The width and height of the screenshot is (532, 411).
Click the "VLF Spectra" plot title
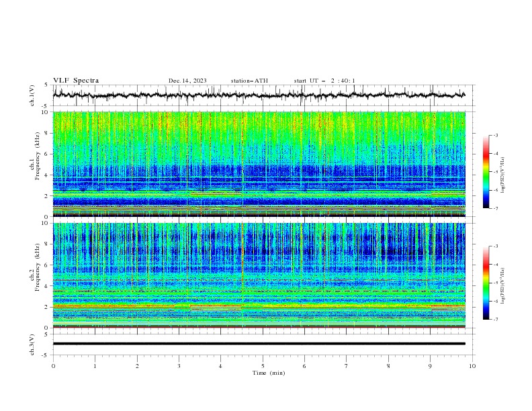pos(76,81)
